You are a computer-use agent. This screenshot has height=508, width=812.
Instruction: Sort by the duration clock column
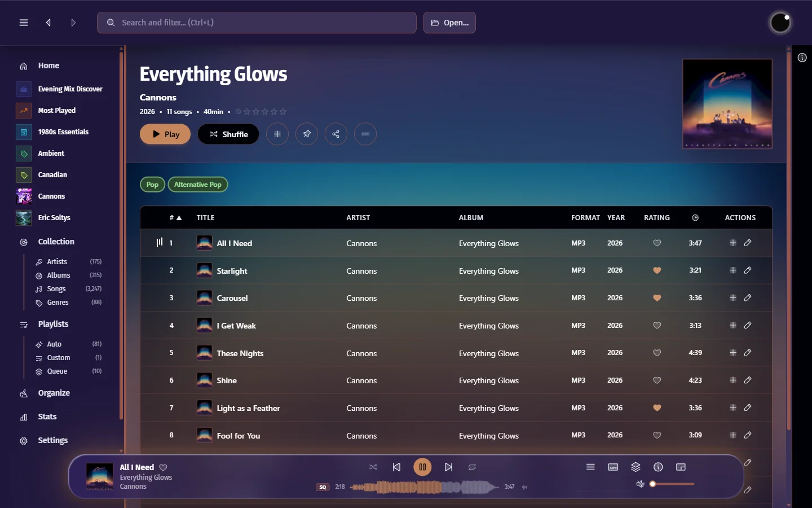point(695,218)
